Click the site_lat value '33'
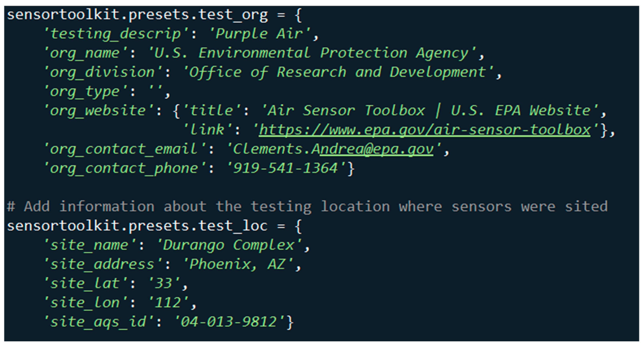This screenshot has width=644, height=346. 164,284
